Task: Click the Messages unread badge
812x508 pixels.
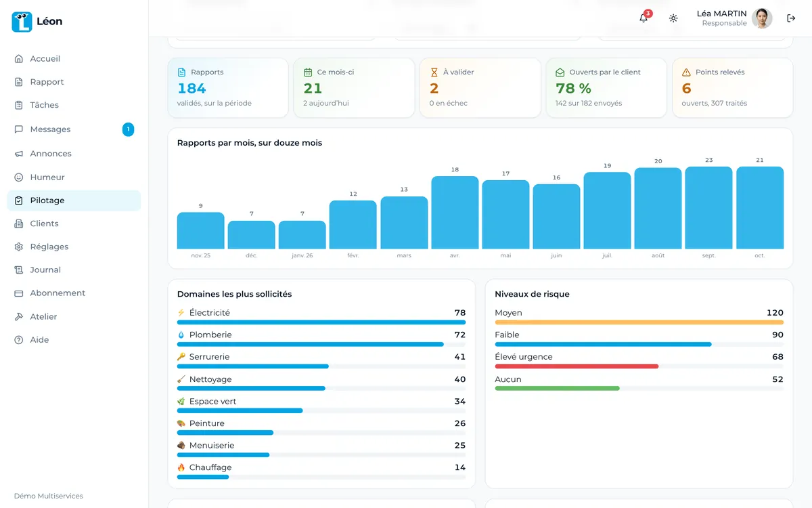Action: (x=128, y=129)
